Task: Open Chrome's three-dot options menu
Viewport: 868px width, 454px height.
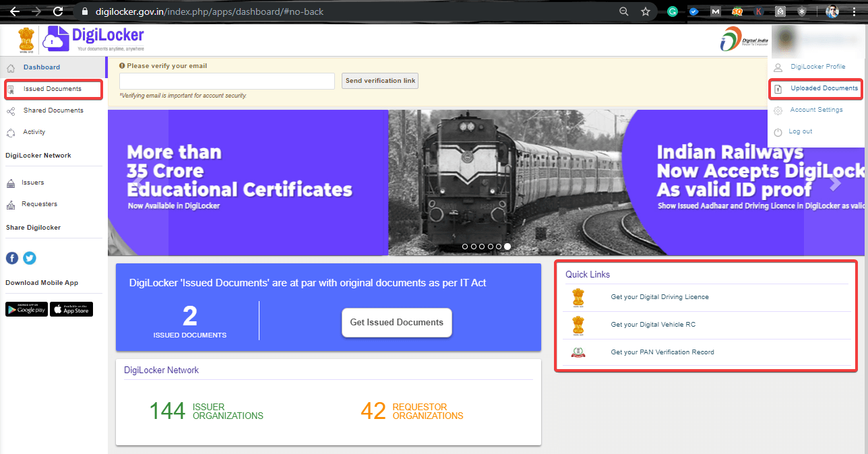Action: (853, 11)
